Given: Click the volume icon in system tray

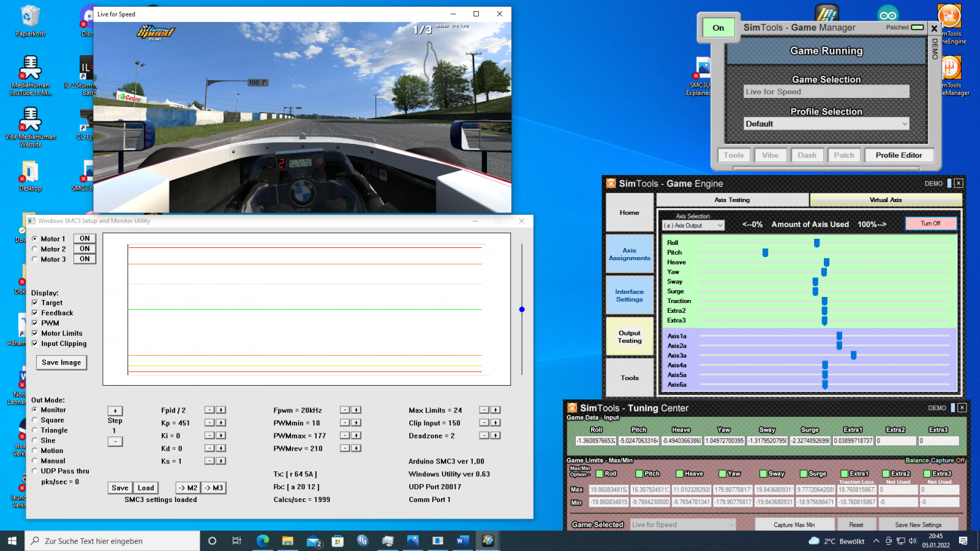Looking at the screenshot, I should coord(913,541).
